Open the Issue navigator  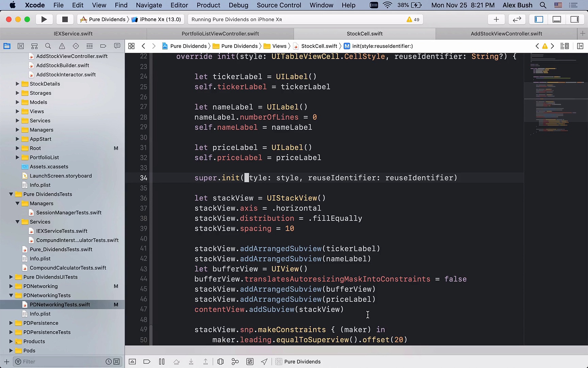pos(62,46)
